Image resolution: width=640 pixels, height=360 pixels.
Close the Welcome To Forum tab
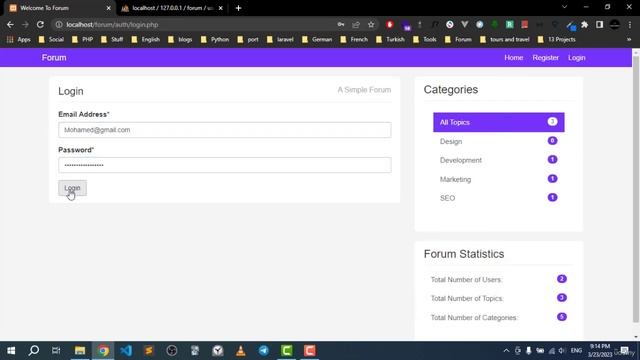tap(109, 8)
